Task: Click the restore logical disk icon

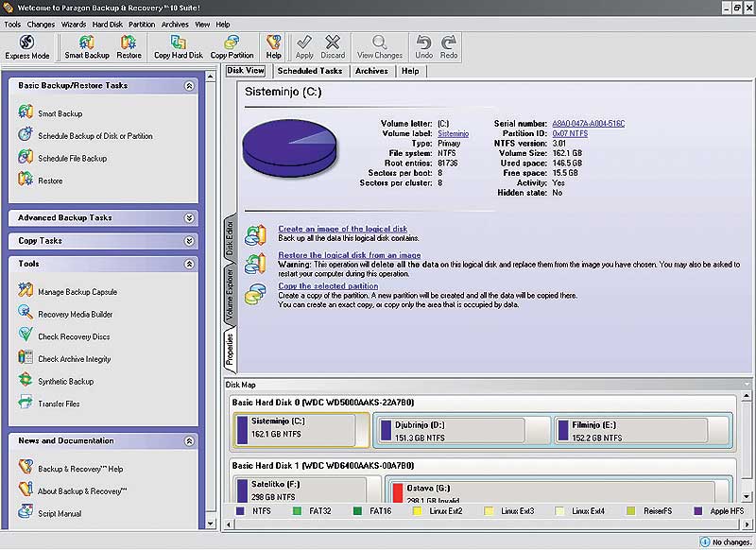Action: pyautogui.click(x=255, y=264)
